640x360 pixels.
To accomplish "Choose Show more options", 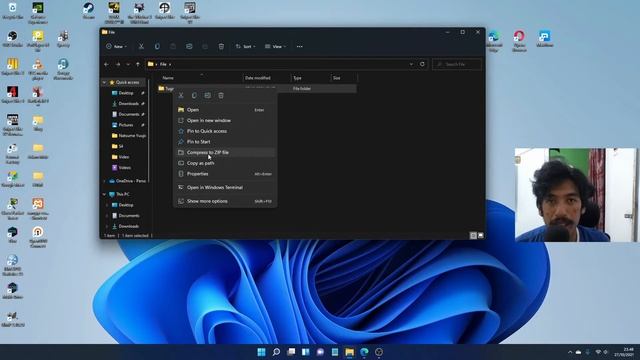I will 225,201.
